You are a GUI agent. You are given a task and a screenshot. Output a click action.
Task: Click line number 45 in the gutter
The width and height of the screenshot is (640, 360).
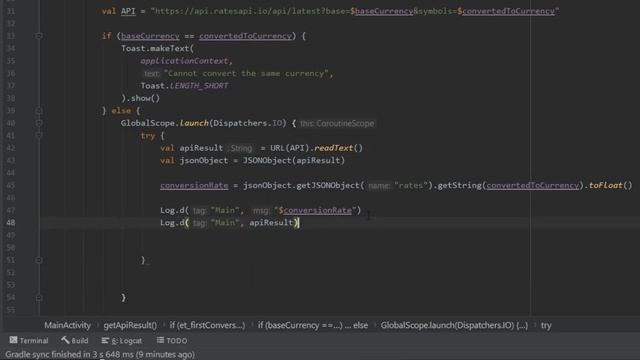(x=11, y=185)
